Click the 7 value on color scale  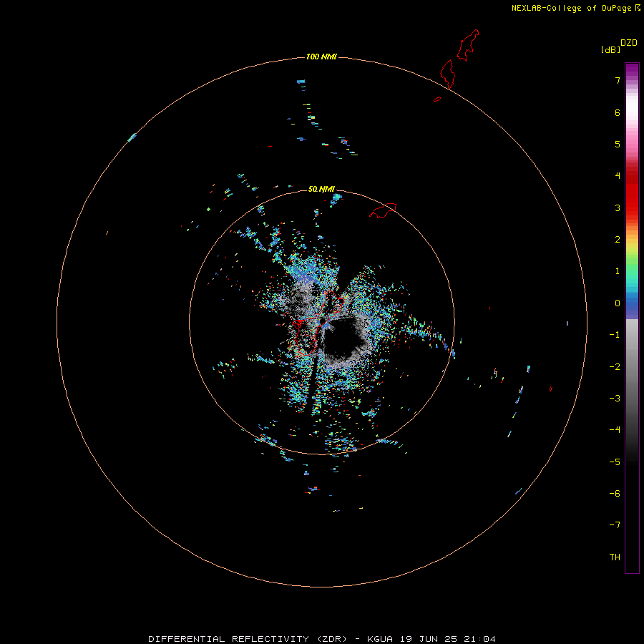coord(618,80)
